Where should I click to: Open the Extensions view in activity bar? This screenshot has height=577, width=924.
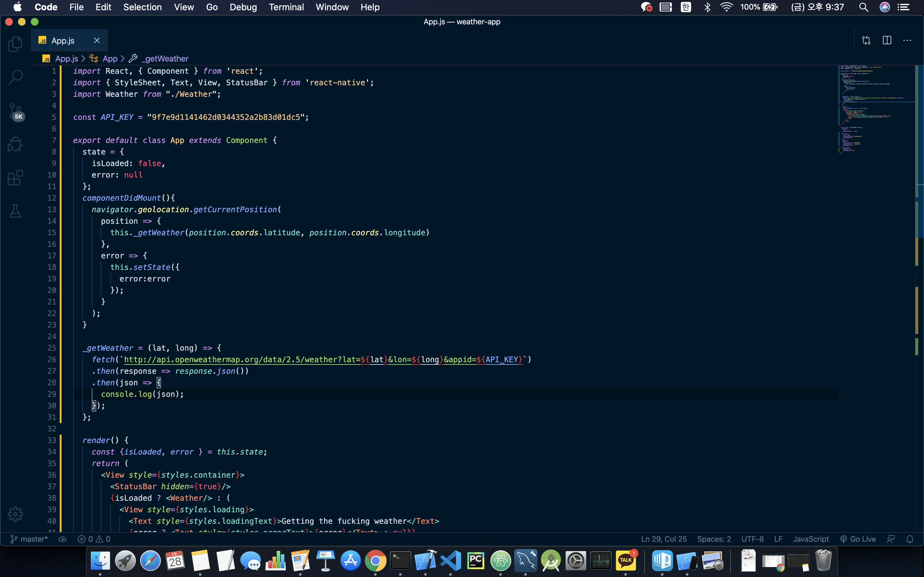(x=15, y=178)
